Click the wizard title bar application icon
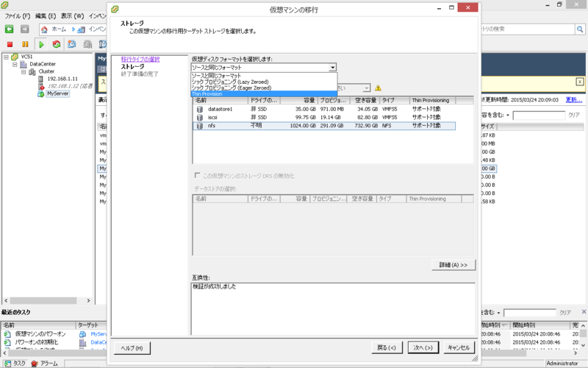 115,9
